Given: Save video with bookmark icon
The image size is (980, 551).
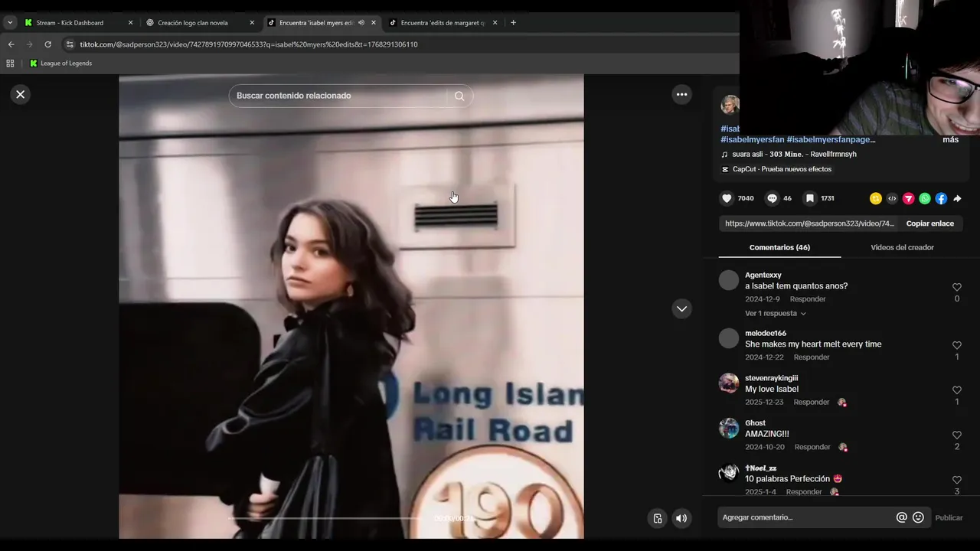Looking at the screenshot, I should coord(809,198).
